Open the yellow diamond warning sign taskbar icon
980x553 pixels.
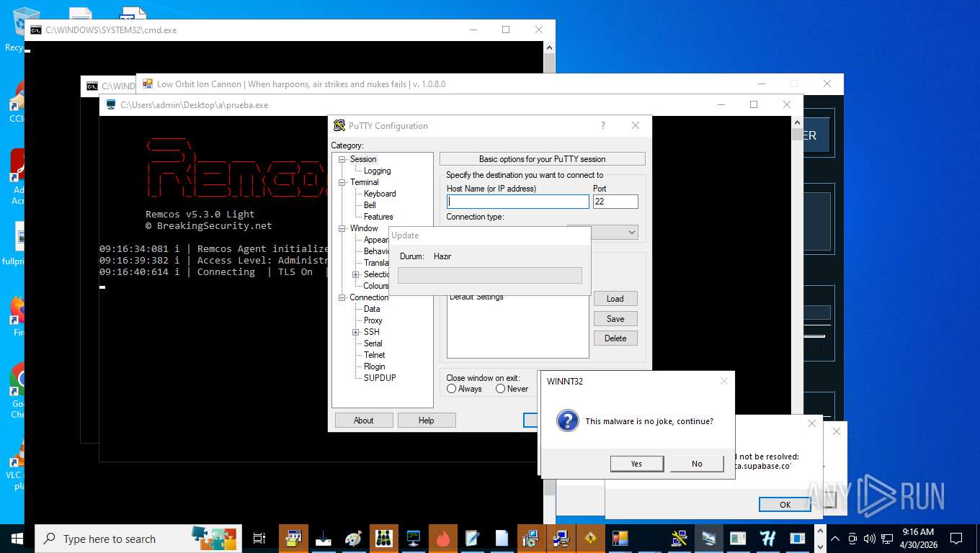tap(591, 539)
